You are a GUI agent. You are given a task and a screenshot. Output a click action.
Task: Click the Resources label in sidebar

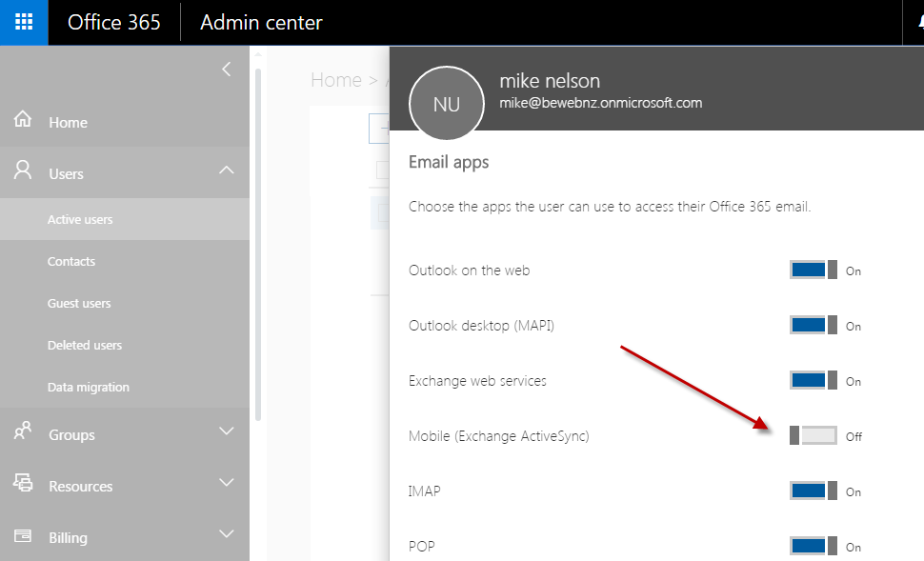point(80,486)
